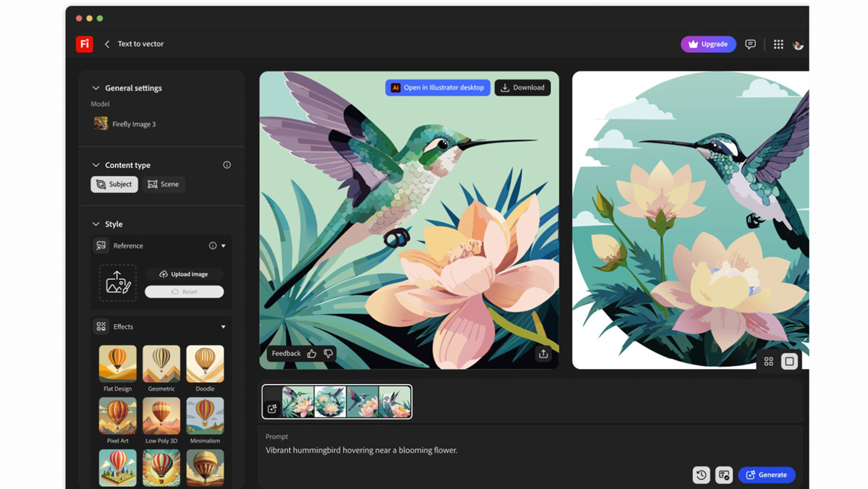Open the chat feedback icon in header
The image size is (868, 489).
click(x=751, y=44)
